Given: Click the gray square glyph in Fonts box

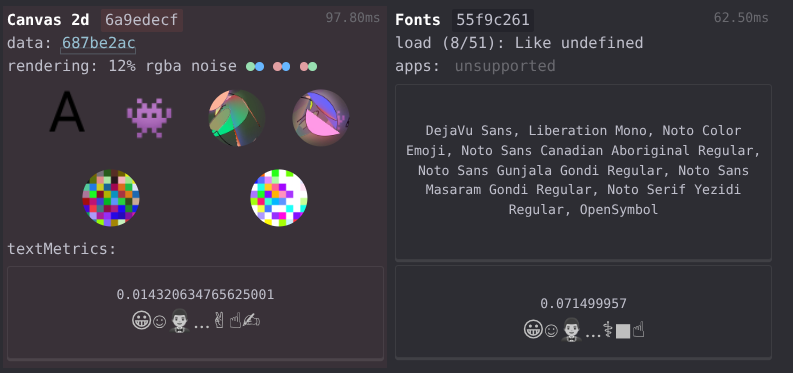Looking at the screenshot, I should click(x=623, y=332).
